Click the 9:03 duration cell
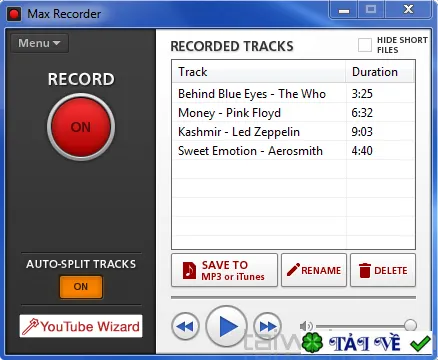Image resolution: width=438 pixels, height=360 pixels. (362, 132)
